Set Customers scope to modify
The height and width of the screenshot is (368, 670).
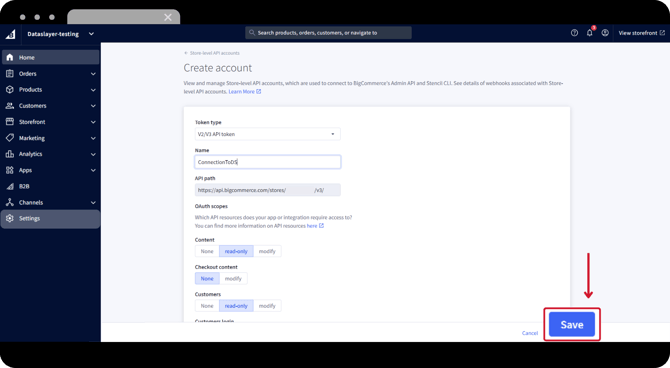(267, 306)
